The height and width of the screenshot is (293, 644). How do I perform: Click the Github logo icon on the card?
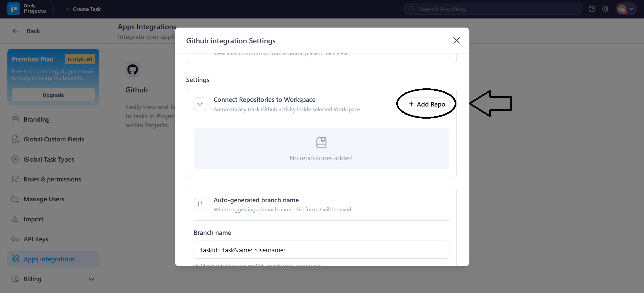coord(133,70)
